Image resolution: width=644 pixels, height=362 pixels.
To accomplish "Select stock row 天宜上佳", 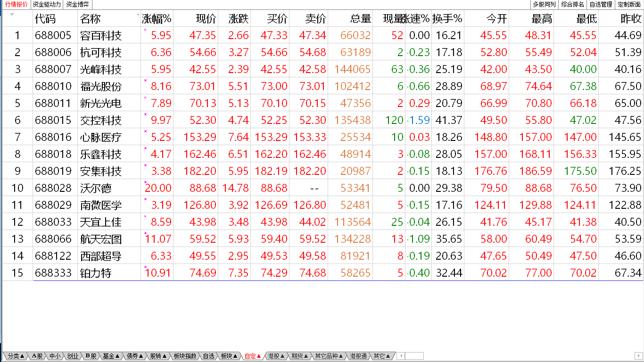I will click(x=322, y=222).
